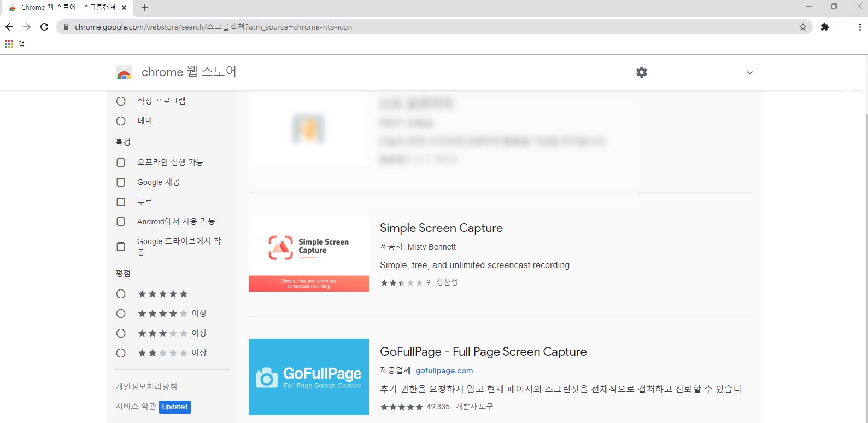The image size is (868, 423).
Task: Visit the gofullpage.com publisher link
Action: (444, 370)
